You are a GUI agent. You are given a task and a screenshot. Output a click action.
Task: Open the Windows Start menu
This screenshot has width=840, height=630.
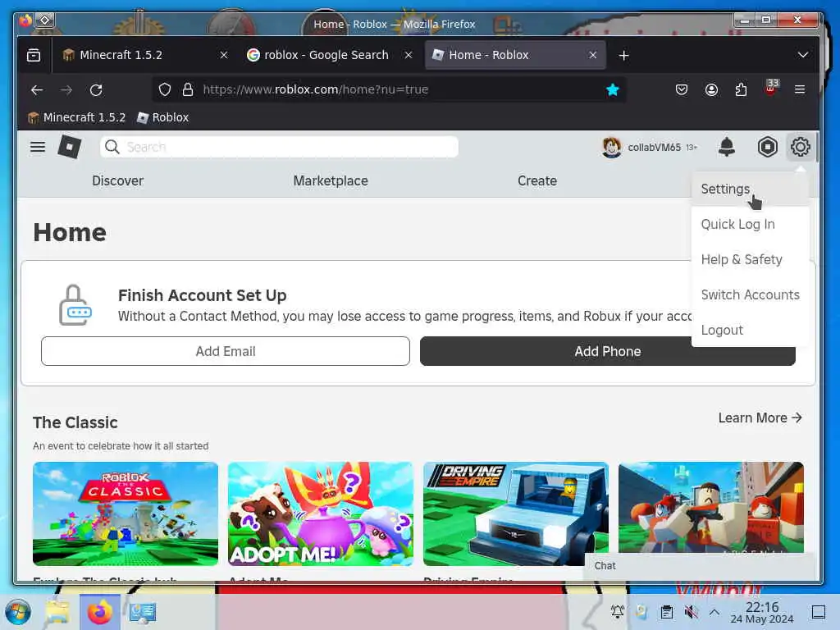click(x=18, y=612)
